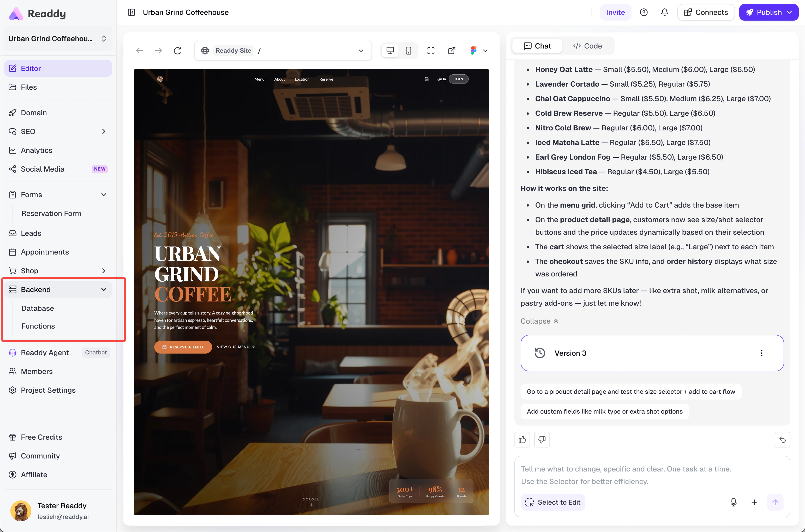Switch preview to mobile view
The width and height of the screenshot is (805, 532).
click(x=408, y=51)
